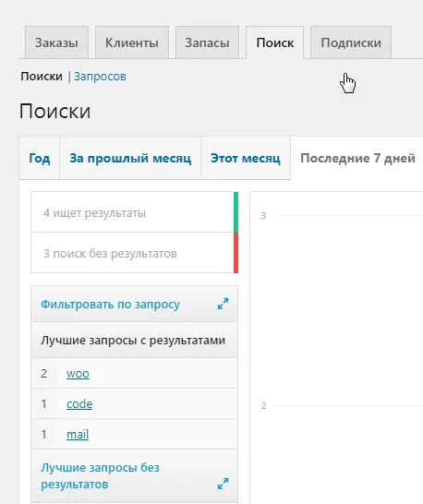423x504 pixels.
Task: Choose the Этот месяц range
Action: tap(246, 158)
